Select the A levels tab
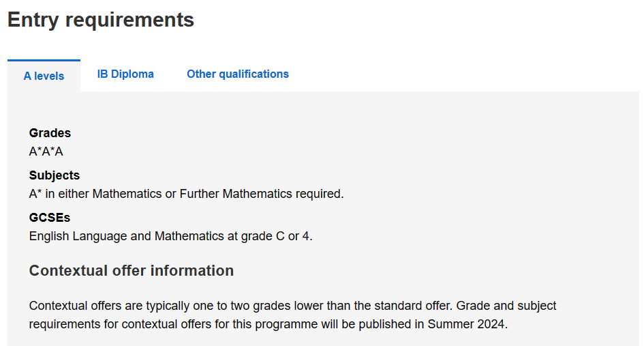 pos(44,76)
